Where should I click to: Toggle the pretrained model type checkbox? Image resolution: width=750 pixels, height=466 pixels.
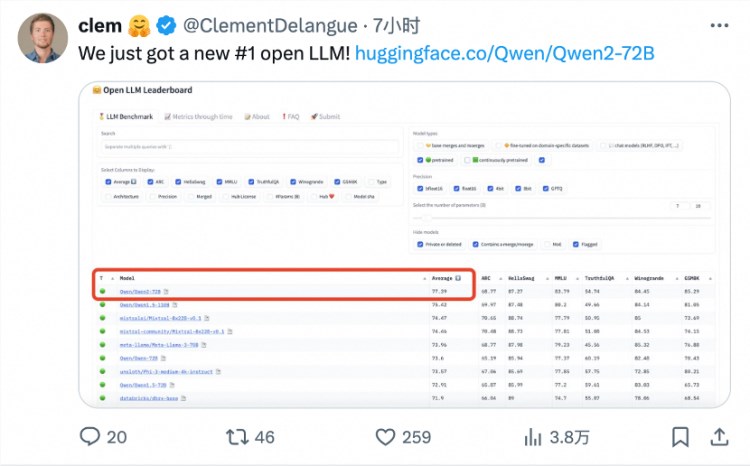coord(420,159)
